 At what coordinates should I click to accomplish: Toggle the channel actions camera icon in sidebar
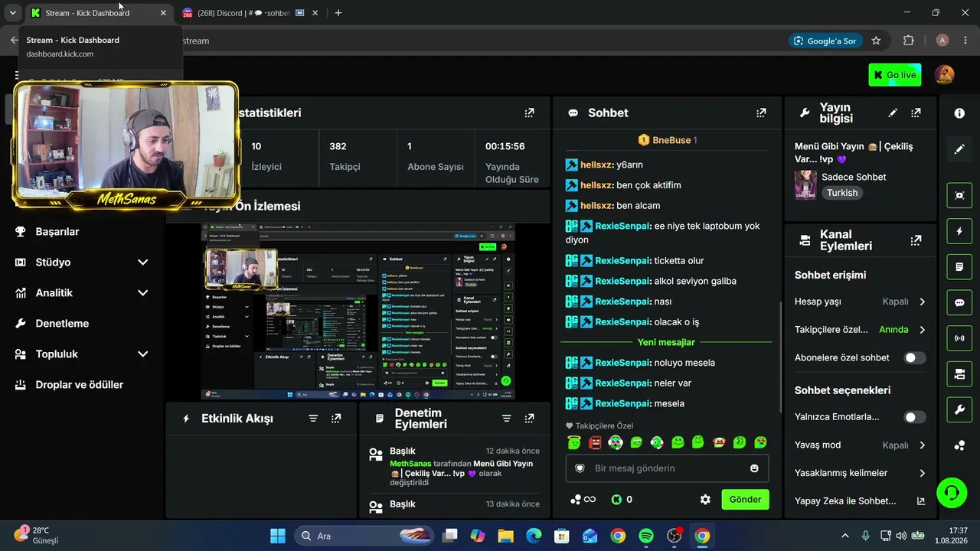click(x=959, y=374)
